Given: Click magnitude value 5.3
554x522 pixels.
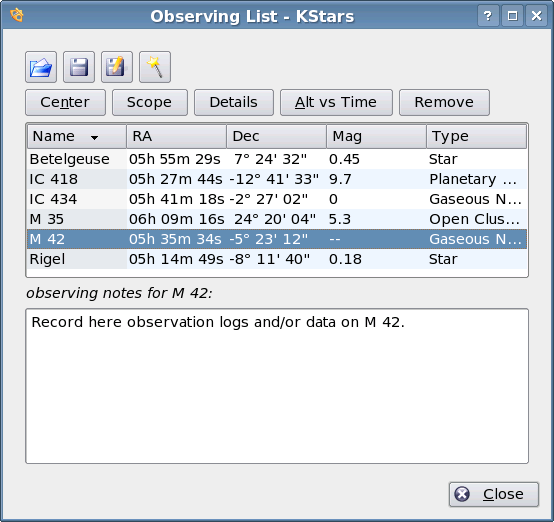Looking at the screenshot, I should tap(340, 219).
